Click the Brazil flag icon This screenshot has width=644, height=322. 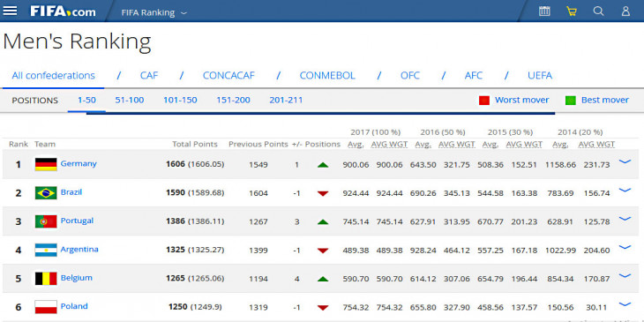(x=46, y=193)
